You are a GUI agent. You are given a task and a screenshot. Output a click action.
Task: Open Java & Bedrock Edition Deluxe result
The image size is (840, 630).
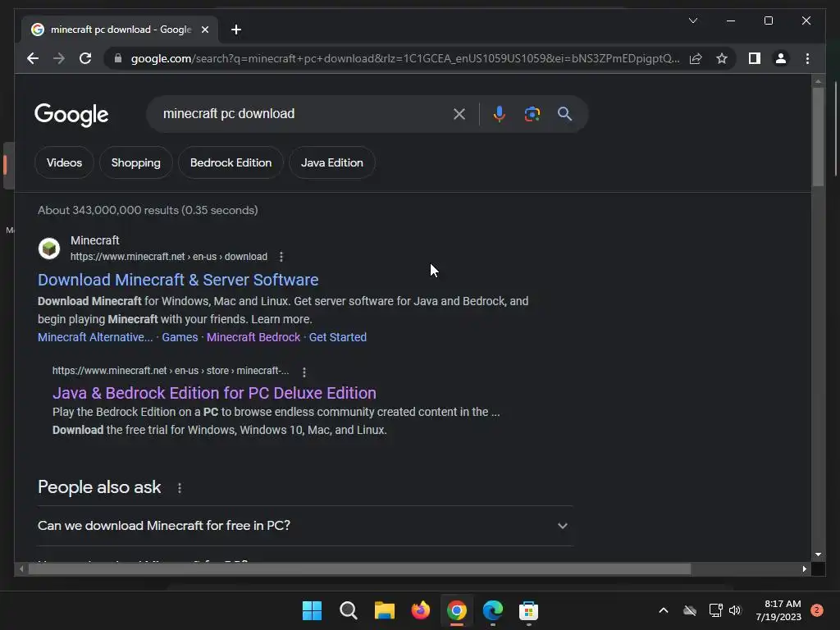tap(214, 393)
